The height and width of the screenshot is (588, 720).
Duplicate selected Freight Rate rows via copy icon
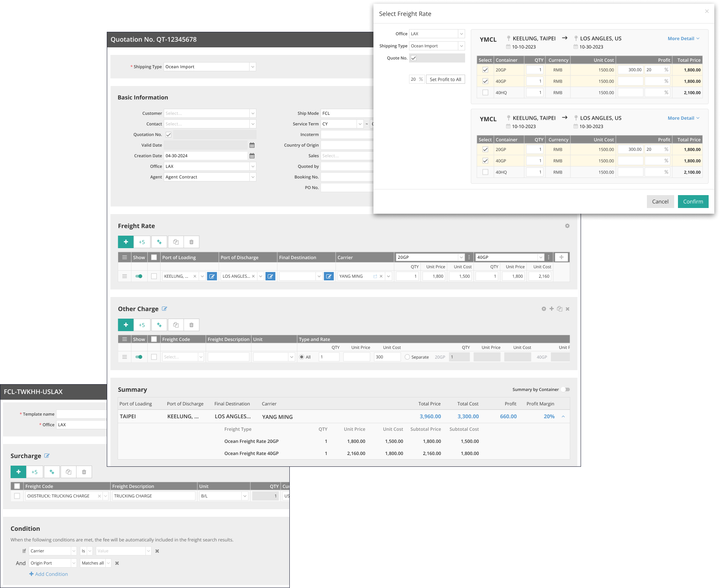point(175,242)
